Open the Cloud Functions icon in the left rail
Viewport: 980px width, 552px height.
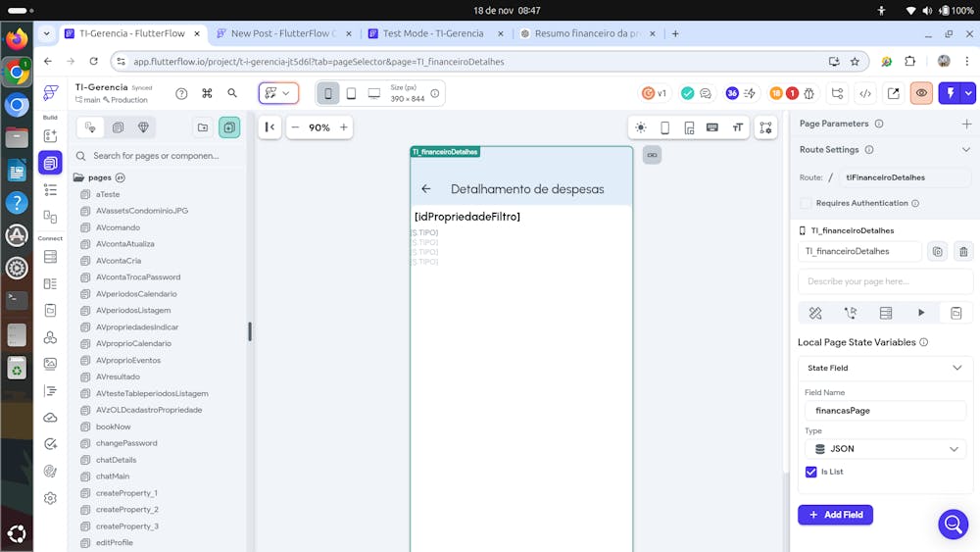[x=50, y=418]
